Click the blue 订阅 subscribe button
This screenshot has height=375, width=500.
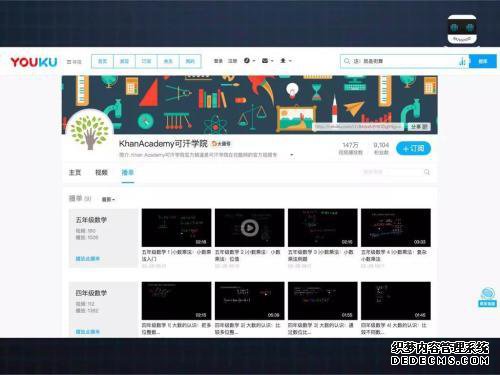(413, 149)
